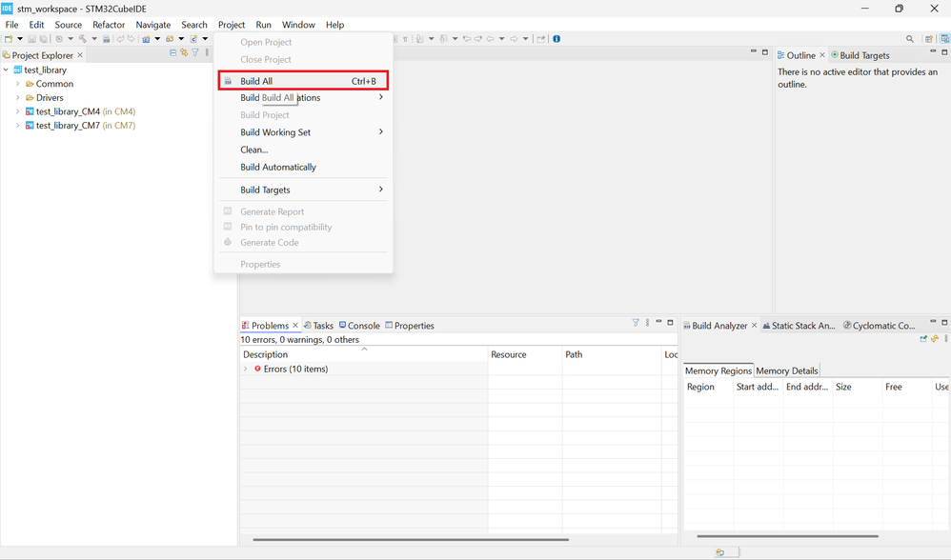This screenshot has height=560, width=951.
Task: Minimize the editor area
Action: click(754, 51)
